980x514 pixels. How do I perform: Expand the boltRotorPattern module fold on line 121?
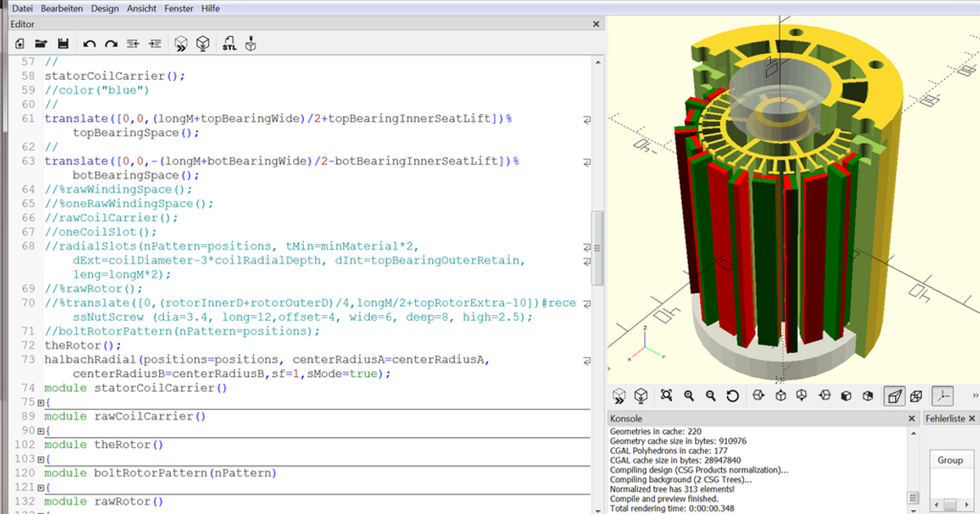(x=41, y=488)
